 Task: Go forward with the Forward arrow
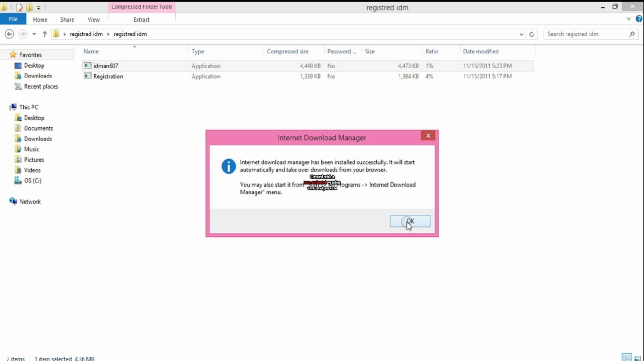23,34
